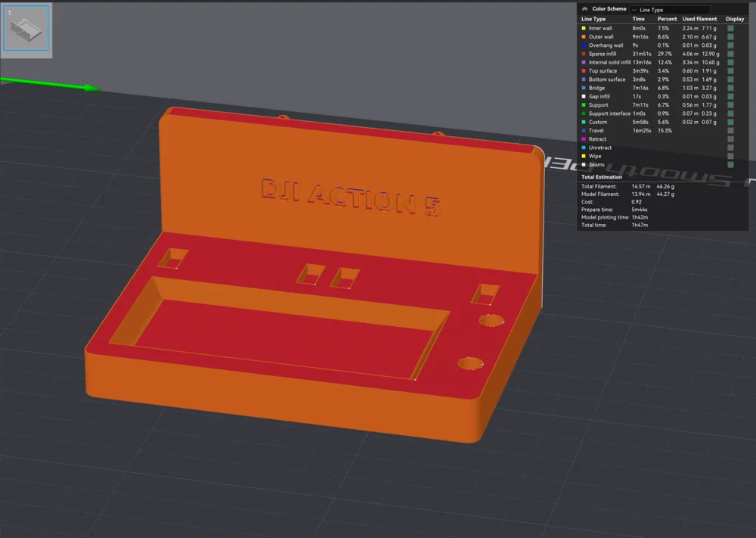The image size is (756, 538).
Task: Click the Cost value 0.92
Action: 637,202
